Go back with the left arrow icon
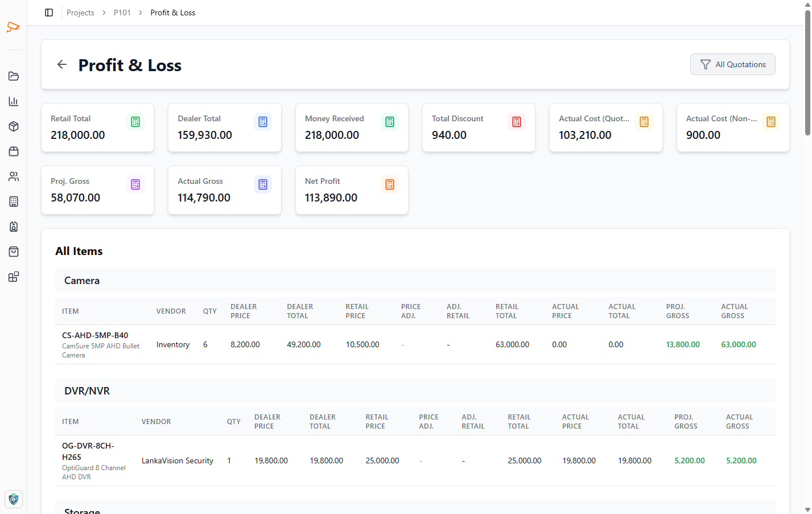 point(62,64)
